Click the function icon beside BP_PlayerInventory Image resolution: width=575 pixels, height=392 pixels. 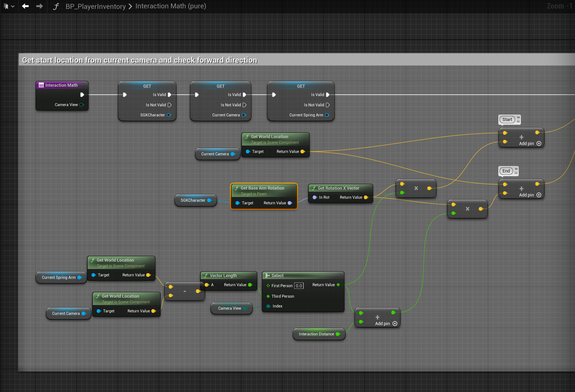pos(56,6)
